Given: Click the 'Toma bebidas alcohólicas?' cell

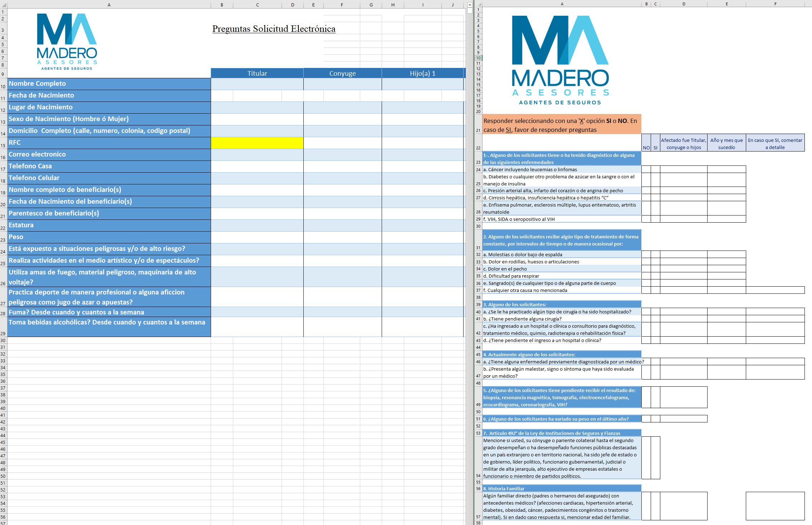Looking at the screenshot, I should (x=109, y=327).
